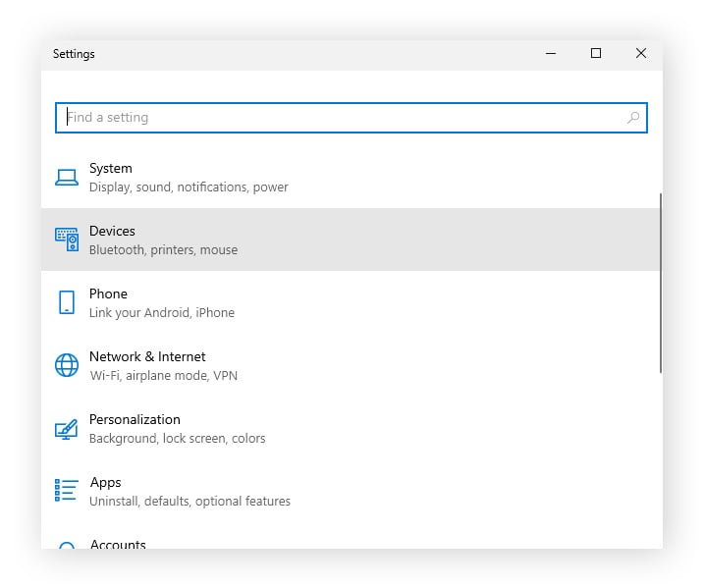Click the System laptop icon
The width and height of the screenshot is (704, 588).
click(67, 178)
